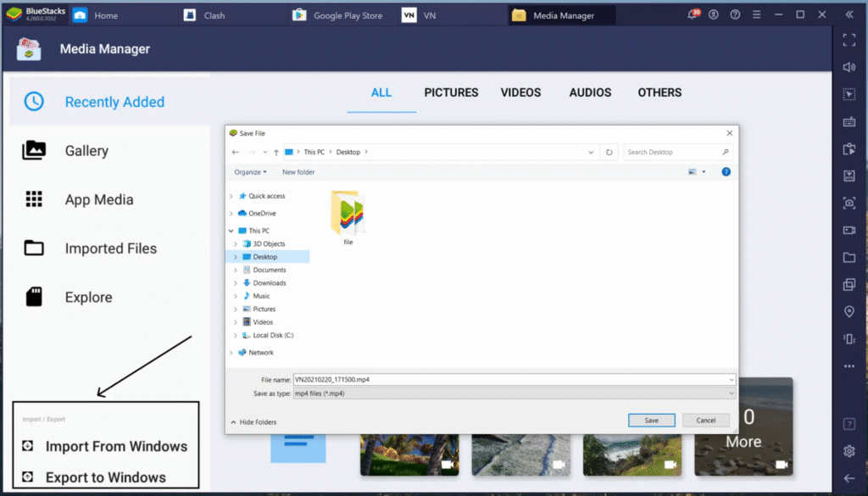Select the Screenshot tool in BlueStacks sidebar
The height and width of the screenshot is (496, 868).
[x=849, y=203]
